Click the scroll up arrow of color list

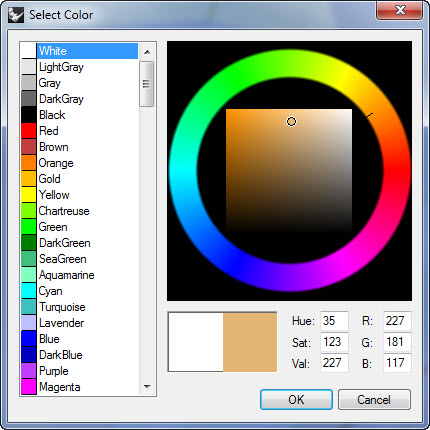tap(147, 52)
